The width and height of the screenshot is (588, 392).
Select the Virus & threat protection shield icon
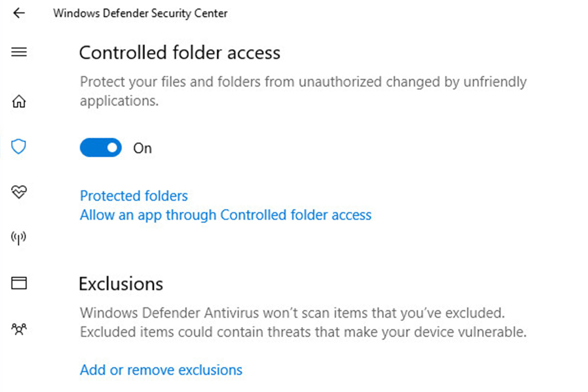[x=19, y=147]
